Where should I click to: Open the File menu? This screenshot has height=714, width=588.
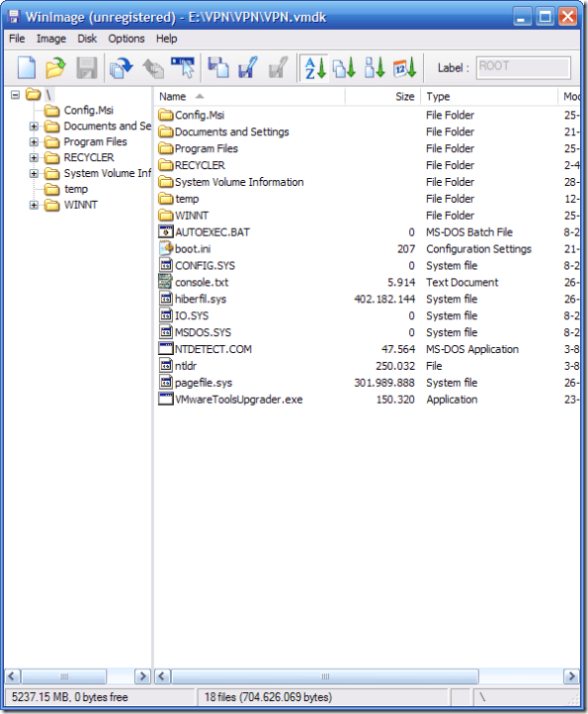click(x=17, y=39)
